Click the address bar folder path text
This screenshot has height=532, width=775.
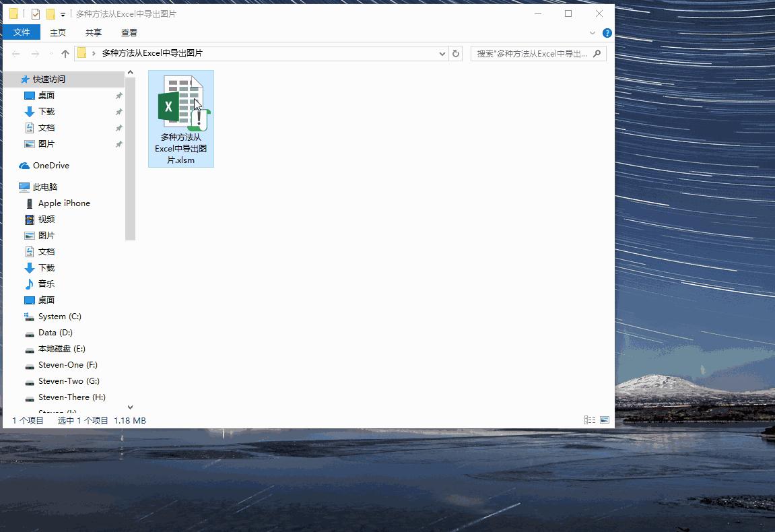(152, 53)
